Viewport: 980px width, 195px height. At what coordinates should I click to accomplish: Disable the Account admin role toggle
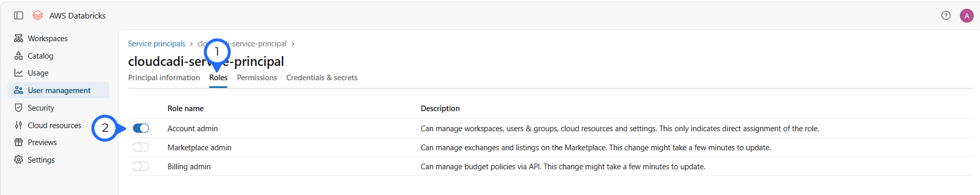(x=141, y=128)
